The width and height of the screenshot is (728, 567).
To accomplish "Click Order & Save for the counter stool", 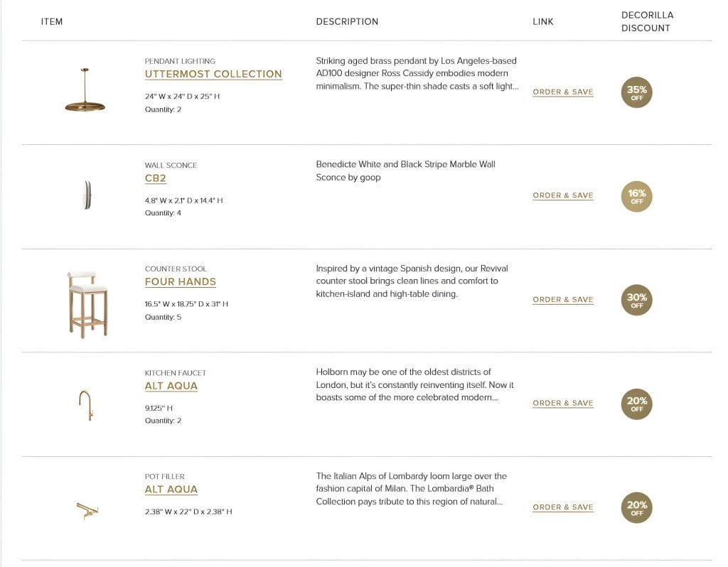I will [562, 300].
